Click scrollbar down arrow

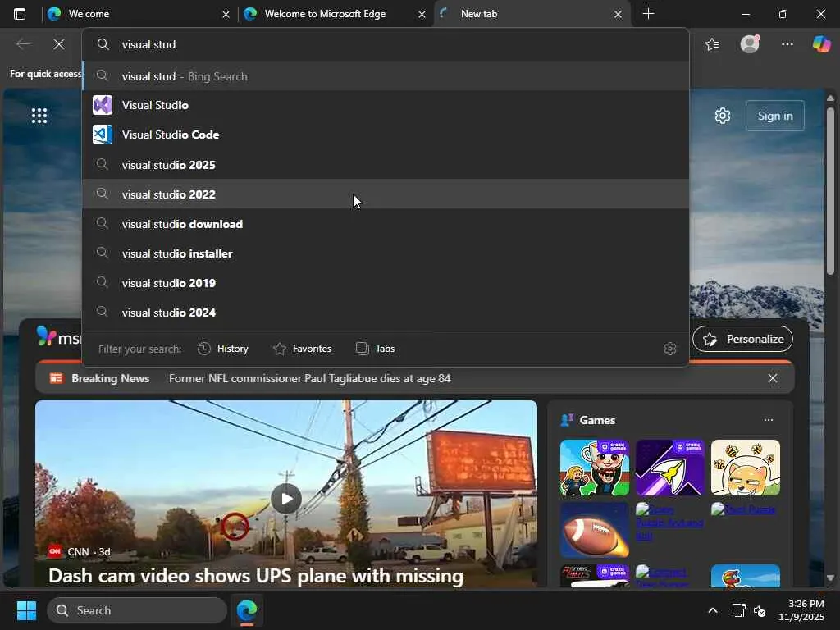tap(830, 577)
